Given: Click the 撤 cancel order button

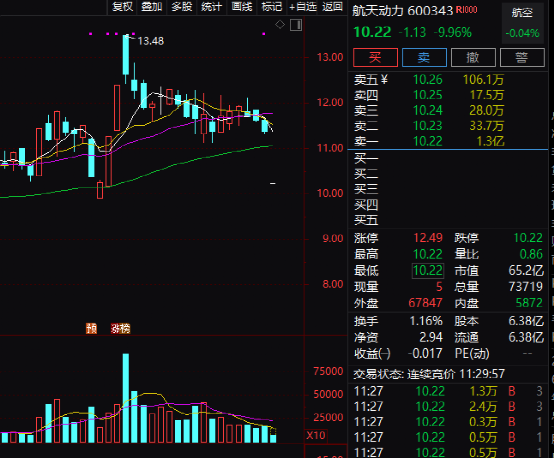Looking at the screenshot, I should click(x=473, y=57).
